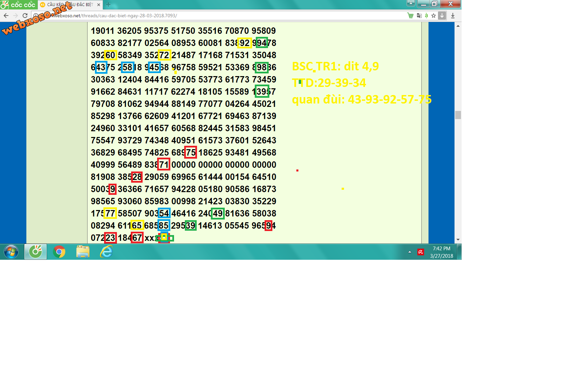Click the address bar URL field
Screen dimensions: 588x391
click(203, 16)
